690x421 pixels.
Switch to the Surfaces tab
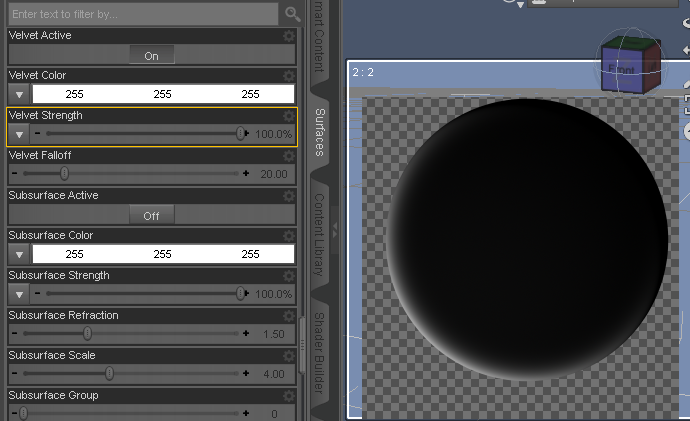tap(320, 132)
